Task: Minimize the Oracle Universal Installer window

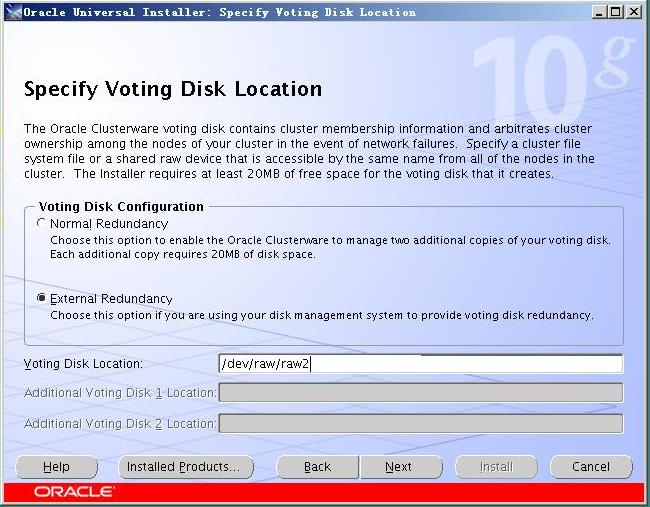Action: click(x=599, y=12)
